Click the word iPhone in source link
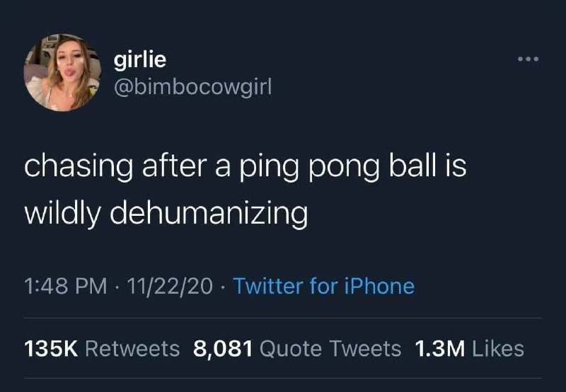Image resolution: width=566 pixels, height=392 pixels. [x=379, y=287]
